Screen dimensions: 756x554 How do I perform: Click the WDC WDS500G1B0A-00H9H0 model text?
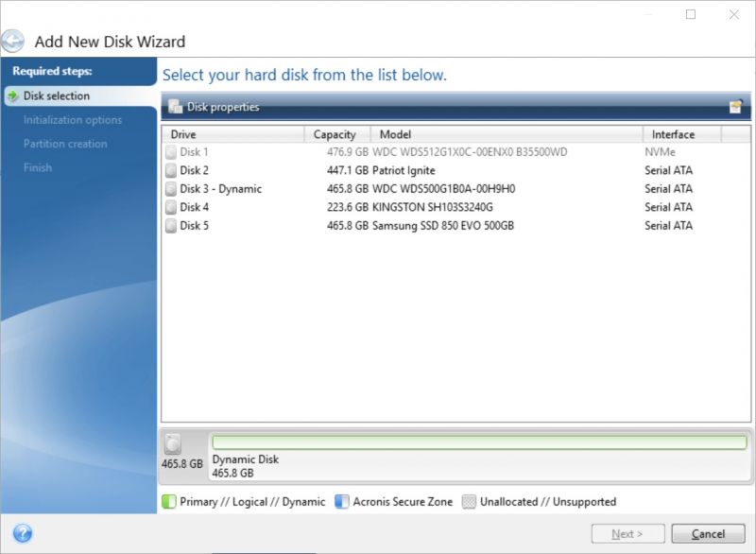(443, 189)
